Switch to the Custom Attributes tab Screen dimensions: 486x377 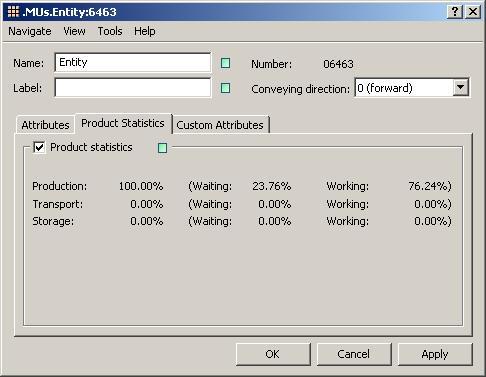[x=220, y=125]
